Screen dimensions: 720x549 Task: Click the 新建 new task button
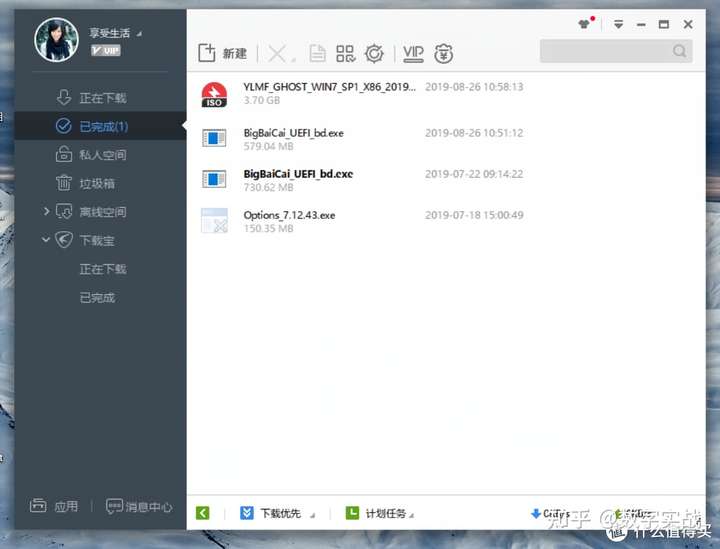[x=223, y=53]
